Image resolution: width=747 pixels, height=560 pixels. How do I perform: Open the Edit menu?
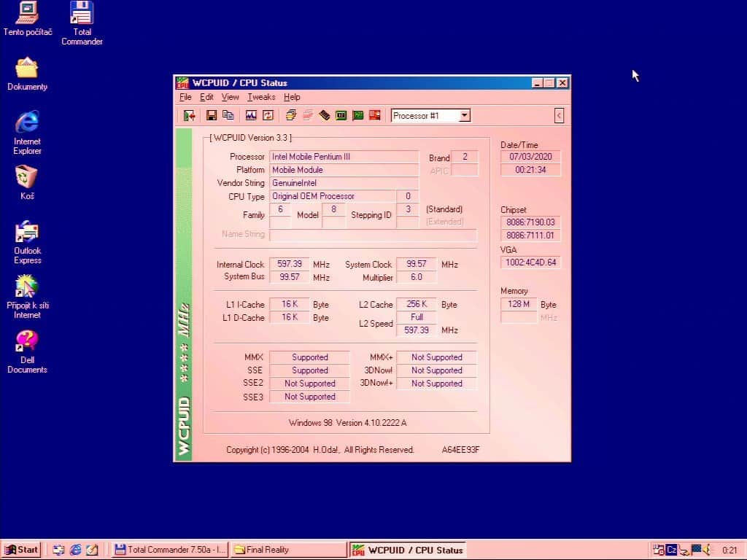[x=206, y=97]
